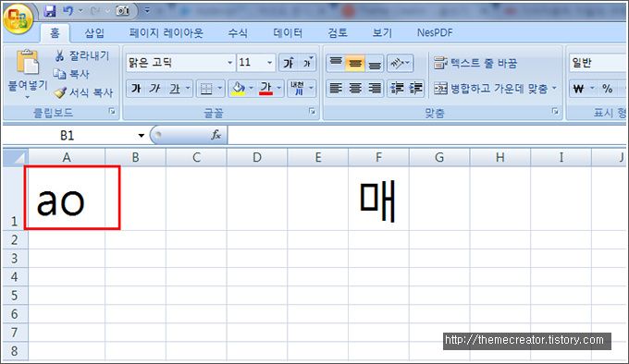Click the 내천 phonetic guide button
The image size is (629, 364).
tap(298, 88)
